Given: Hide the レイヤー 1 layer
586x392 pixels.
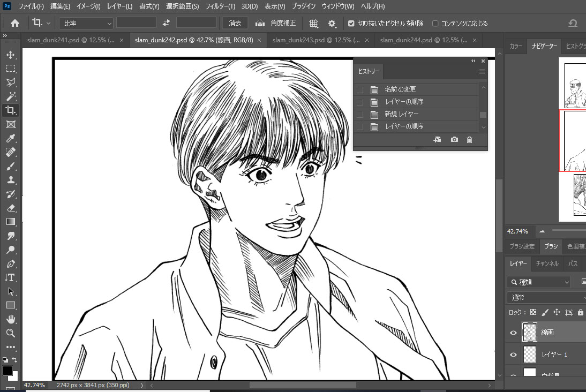Looking at the screenshot, I should tap(513, 355).
